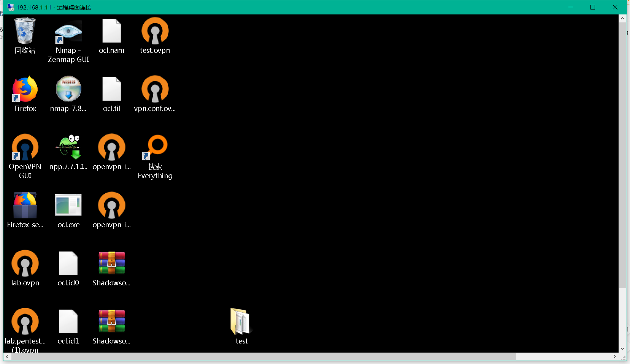This screenshot has width=630, height=364.
Task: Select the test folder icon
Action: [x=241, y=321]
